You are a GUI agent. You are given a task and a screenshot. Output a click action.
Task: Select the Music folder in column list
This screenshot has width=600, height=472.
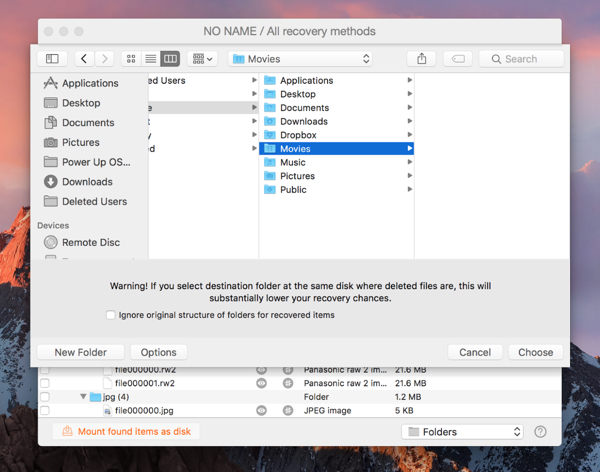pyautogui.click(x=336, y=162)
